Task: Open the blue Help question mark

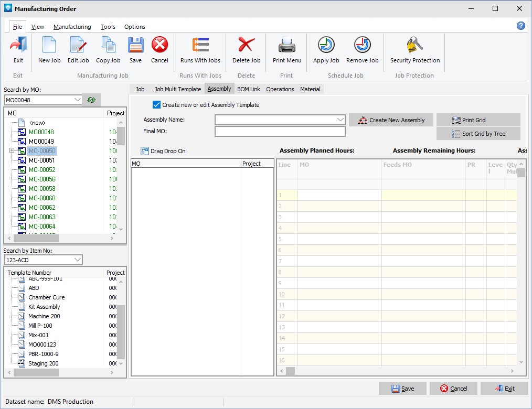Action: (521, 26)
